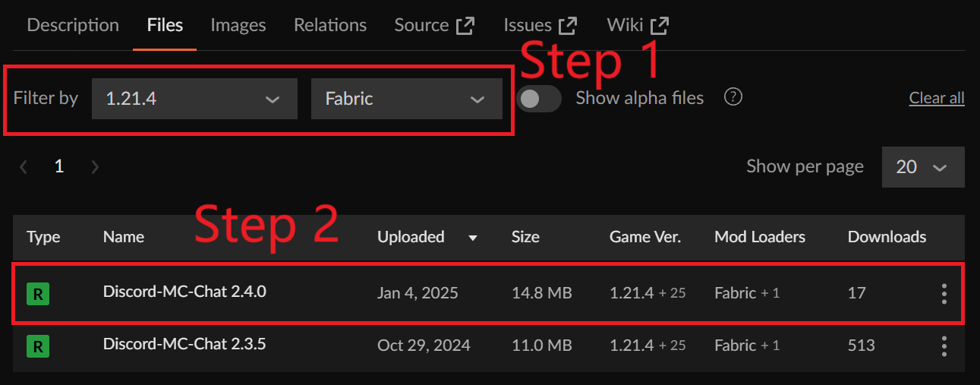
Task: Sort by Uploaded column arrow
Action: [472, 238]
